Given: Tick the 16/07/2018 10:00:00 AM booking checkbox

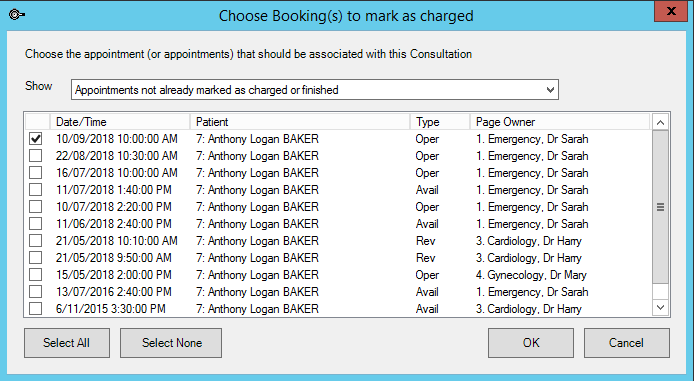Looking at the screenshot, I should pyautogui.click(x=35, y=173).
